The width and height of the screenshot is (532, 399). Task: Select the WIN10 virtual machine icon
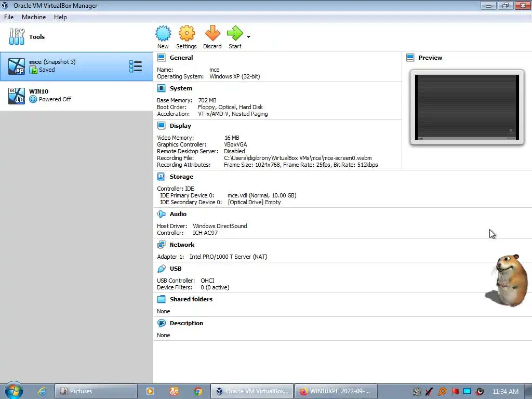[17, 96]
